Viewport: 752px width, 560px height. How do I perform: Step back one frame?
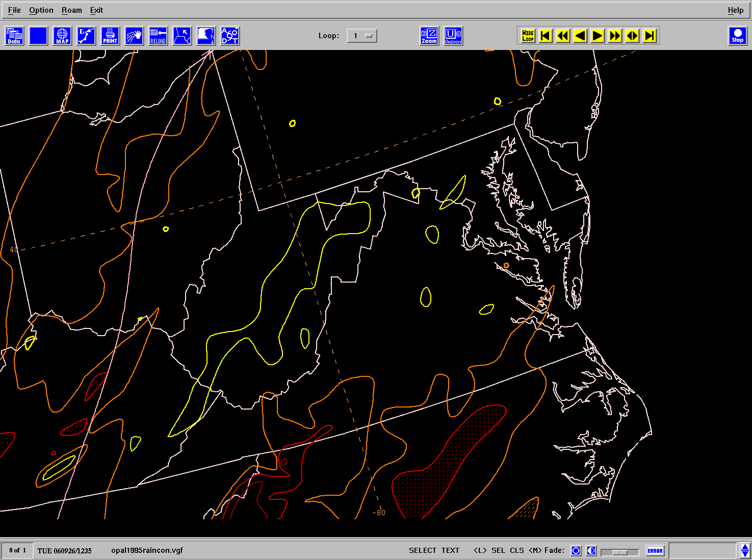(x=580, y=36)
